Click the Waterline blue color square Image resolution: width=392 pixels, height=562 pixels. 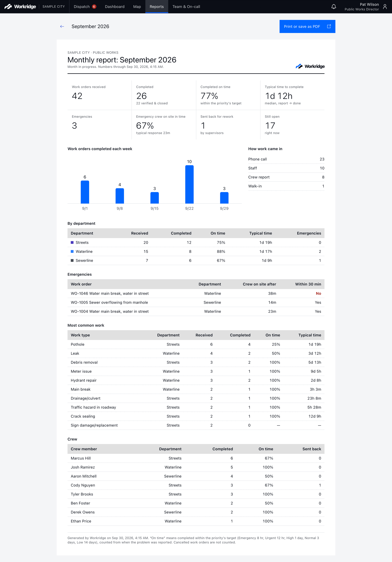(72, 251)
